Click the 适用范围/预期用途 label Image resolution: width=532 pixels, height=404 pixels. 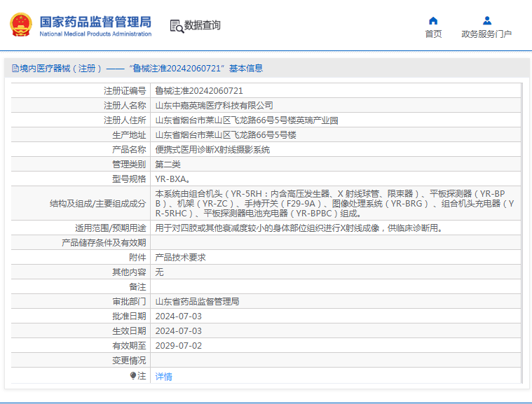click(110, 228)
